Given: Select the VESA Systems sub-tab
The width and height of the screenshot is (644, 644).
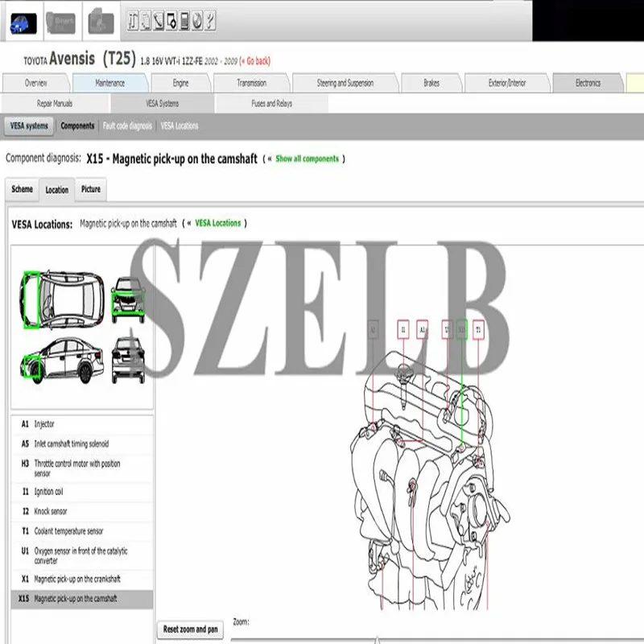Looking at the screenshot, I should tap(163, 104).
